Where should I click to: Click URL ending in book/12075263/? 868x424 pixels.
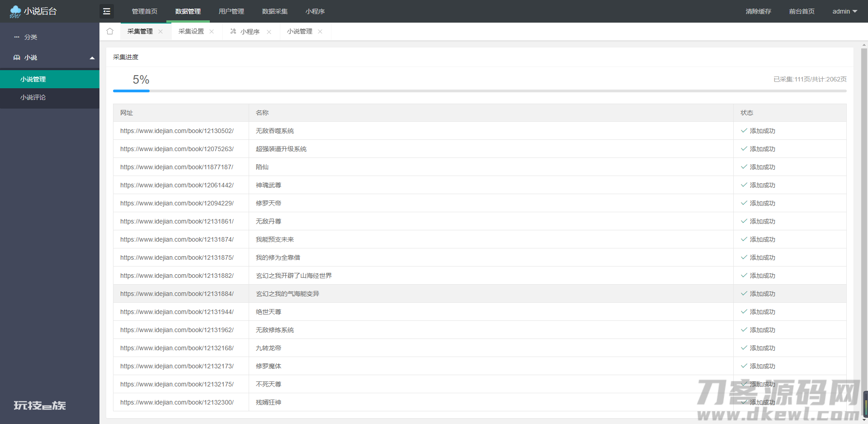pyautogui.click(x=177, y=149)
